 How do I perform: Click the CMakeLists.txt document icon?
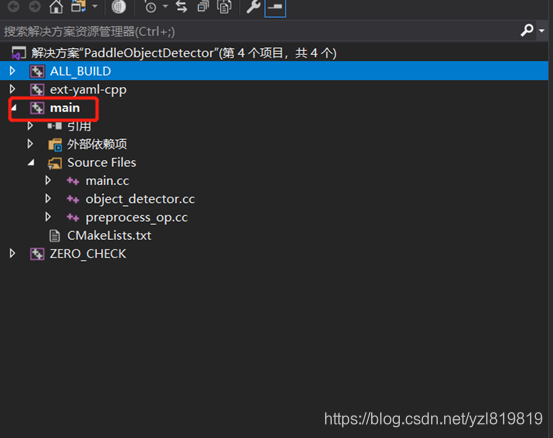[55, 236]
